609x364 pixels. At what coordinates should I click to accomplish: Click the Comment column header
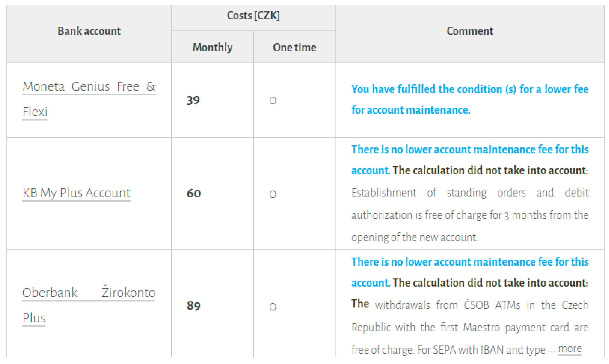pyautogui.click(x=470, y=31)
